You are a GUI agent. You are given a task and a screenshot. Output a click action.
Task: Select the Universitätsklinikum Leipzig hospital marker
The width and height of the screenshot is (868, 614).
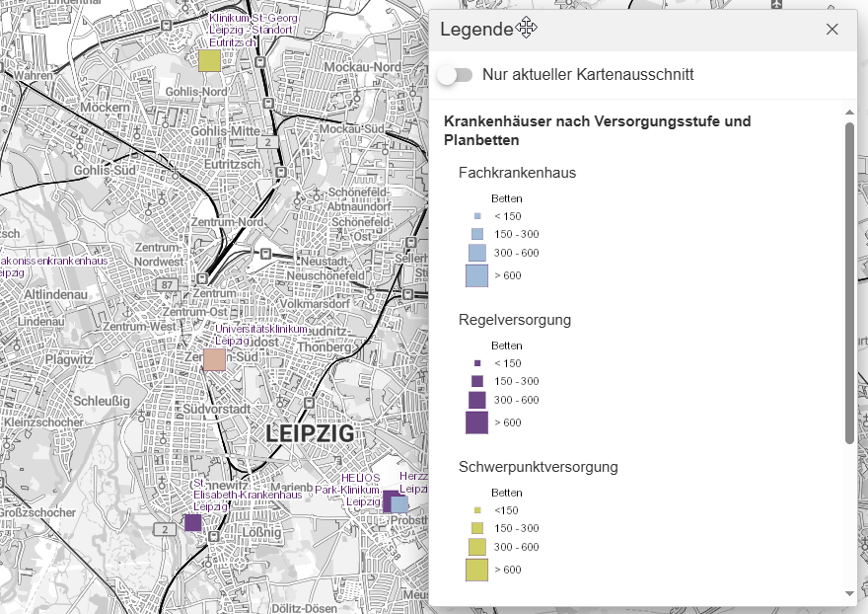click(x=214, y=361)
